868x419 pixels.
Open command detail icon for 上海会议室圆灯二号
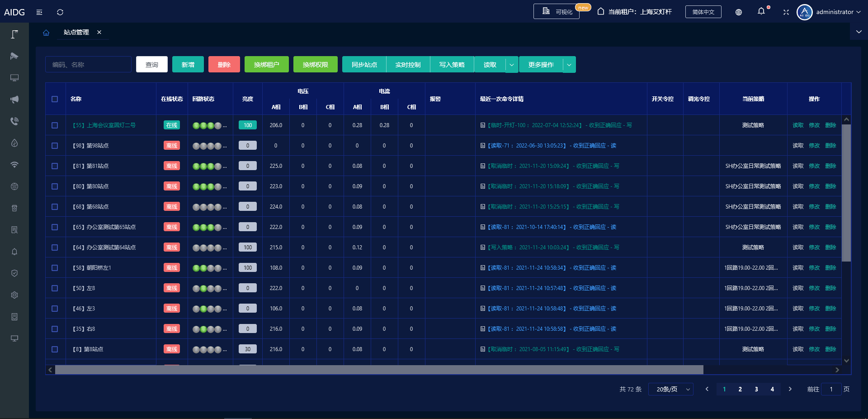tap(483, 125)
